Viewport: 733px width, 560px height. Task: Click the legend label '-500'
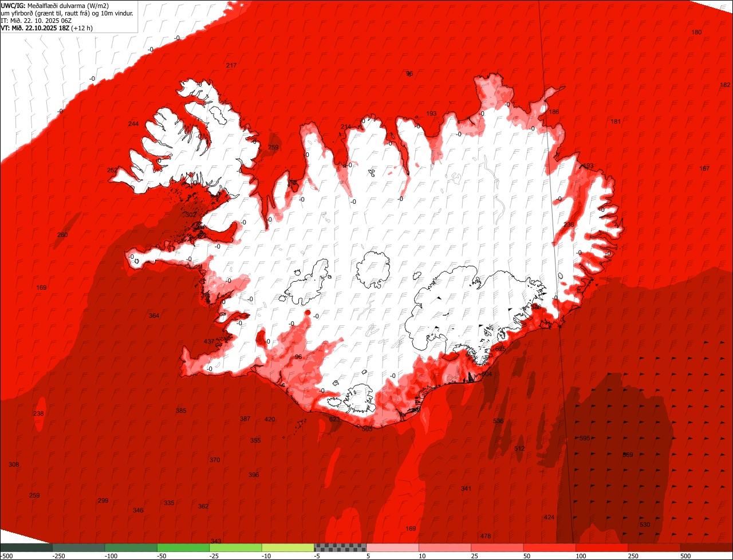[6, 556]
